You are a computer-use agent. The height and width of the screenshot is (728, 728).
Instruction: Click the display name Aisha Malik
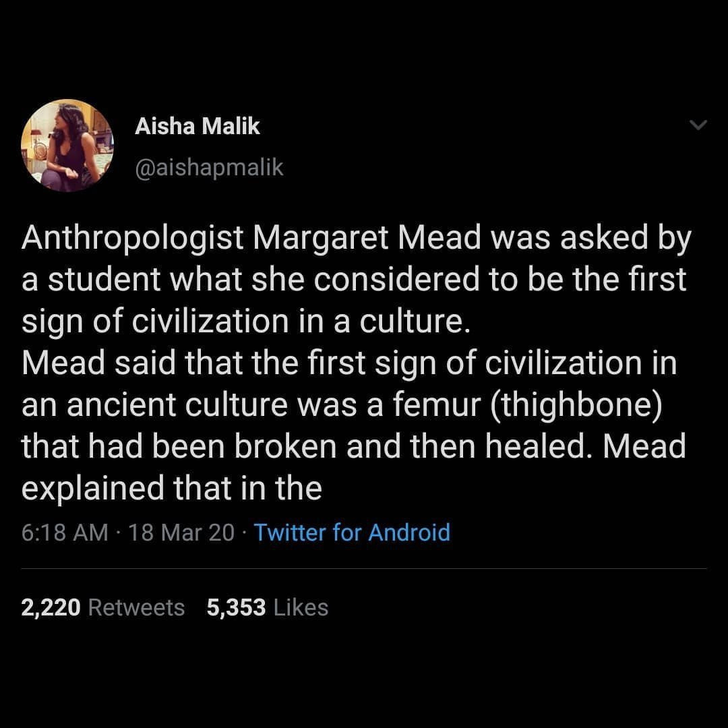[x=197, y=126]
